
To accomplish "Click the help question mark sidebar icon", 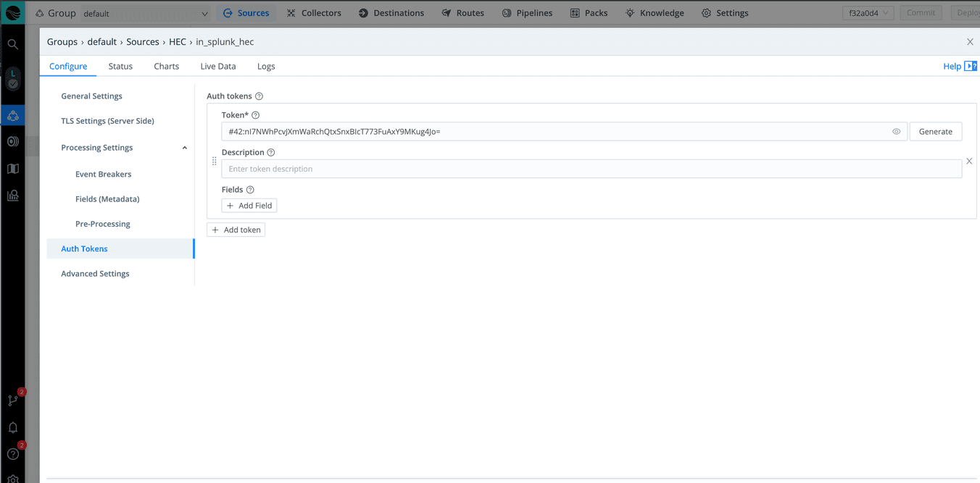I will click(13, 454).
